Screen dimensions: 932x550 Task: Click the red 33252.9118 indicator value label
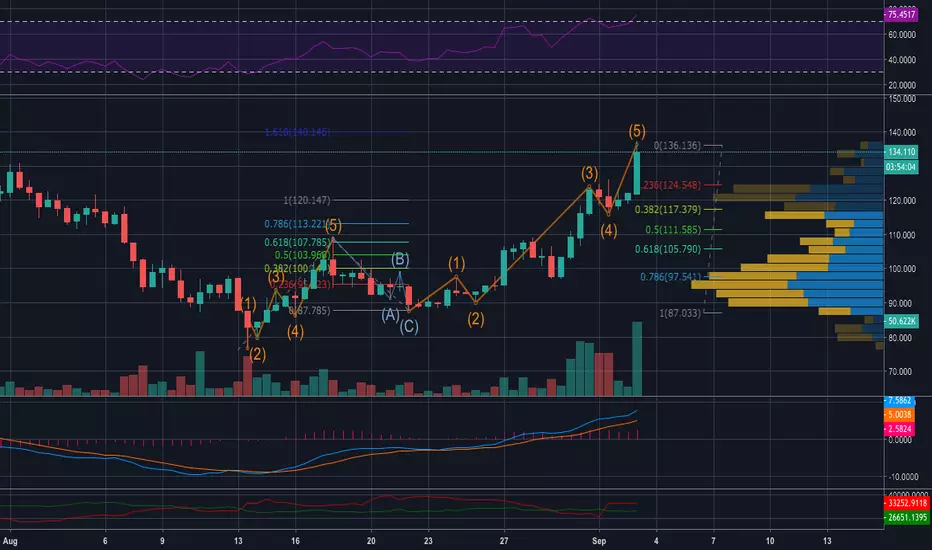tap(907, 503)
